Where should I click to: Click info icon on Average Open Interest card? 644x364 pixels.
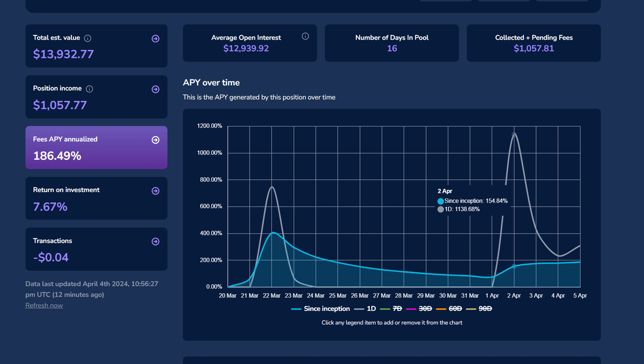(305, 36)
